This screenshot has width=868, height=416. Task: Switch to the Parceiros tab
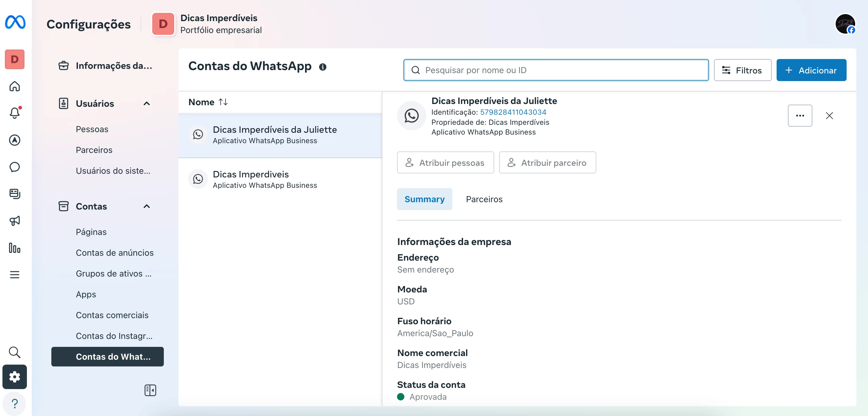[x=484, y=199]
